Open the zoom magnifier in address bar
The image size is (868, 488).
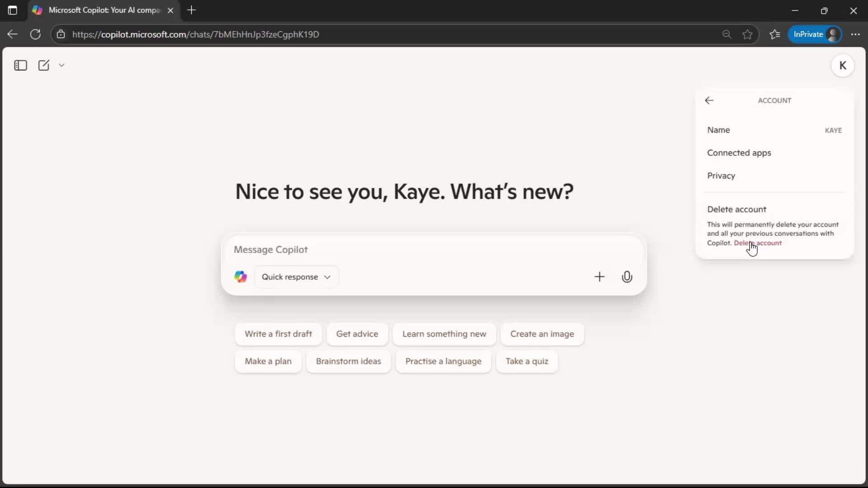click(x=726, y=34)
